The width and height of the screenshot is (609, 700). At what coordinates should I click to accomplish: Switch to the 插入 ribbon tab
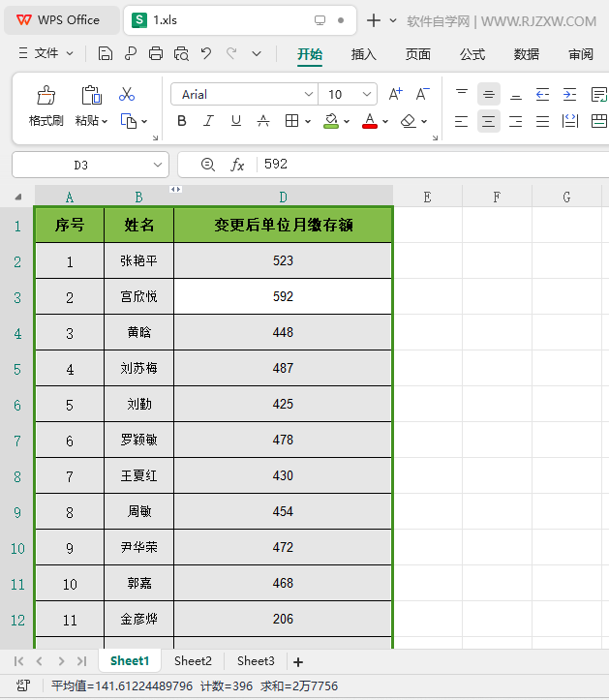363,54
